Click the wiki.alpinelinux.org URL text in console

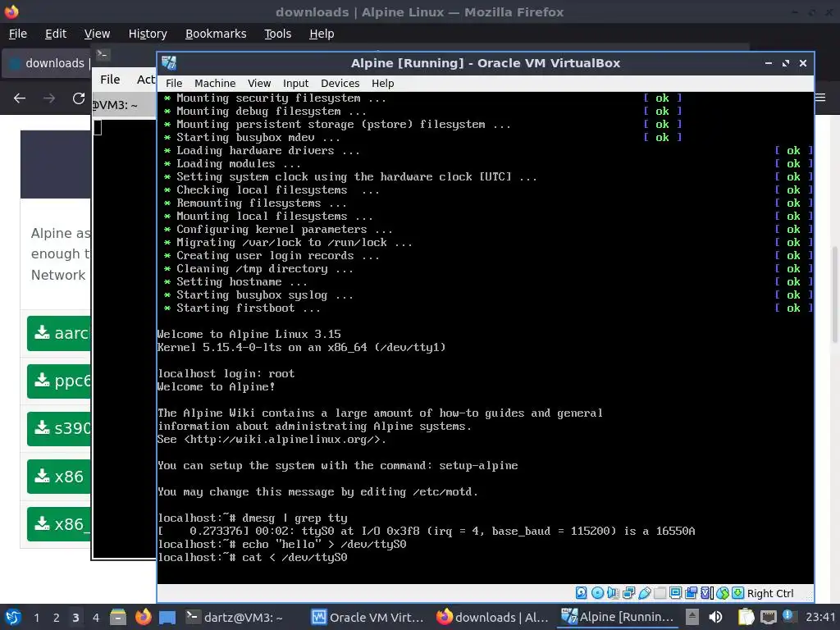pyautogui.click(x=284, y=440)
